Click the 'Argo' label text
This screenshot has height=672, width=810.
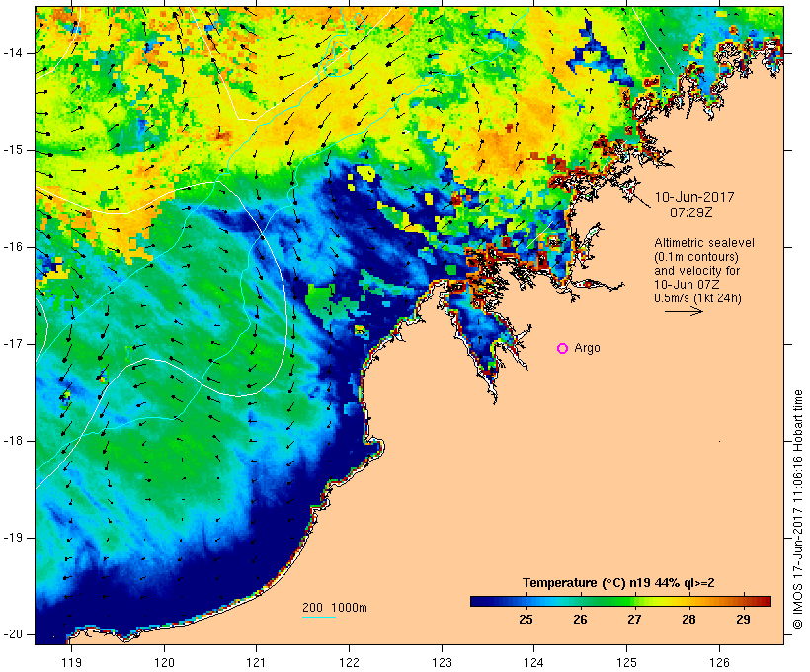588,349
